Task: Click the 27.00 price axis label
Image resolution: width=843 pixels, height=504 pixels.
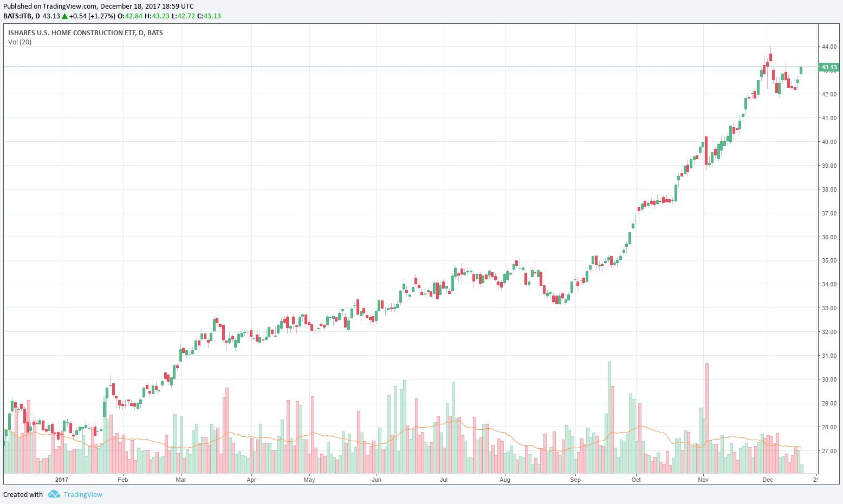Action: coord(829,451)
